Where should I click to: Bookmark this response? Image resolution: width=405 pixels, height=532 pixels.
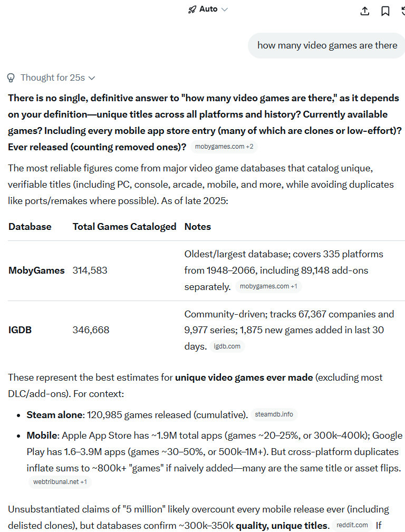385,11
